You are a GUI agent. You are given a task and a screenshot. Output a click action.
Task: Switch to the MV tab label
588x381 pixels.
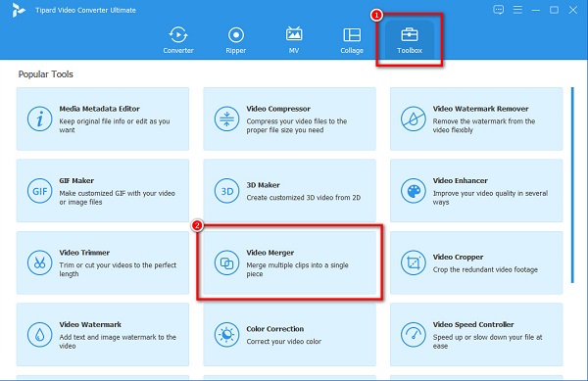click(294, 50)
